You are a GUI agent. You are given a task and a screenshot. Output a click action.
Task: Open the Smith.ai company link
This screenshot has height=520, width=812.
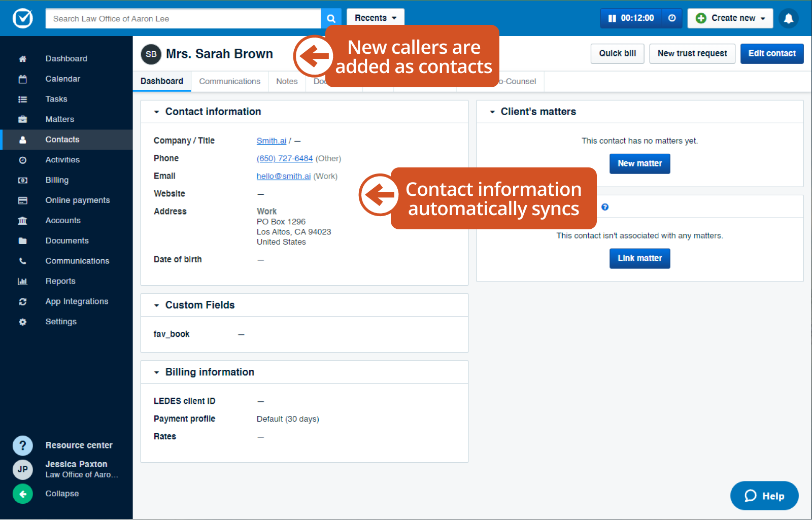point(272,141)
